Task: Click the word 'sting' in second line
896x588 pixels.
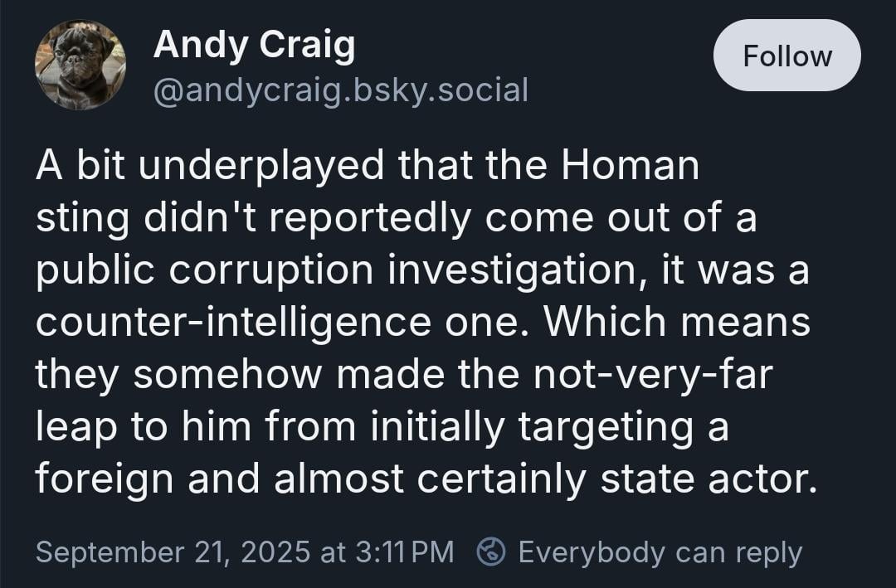Action: point(82,218)
